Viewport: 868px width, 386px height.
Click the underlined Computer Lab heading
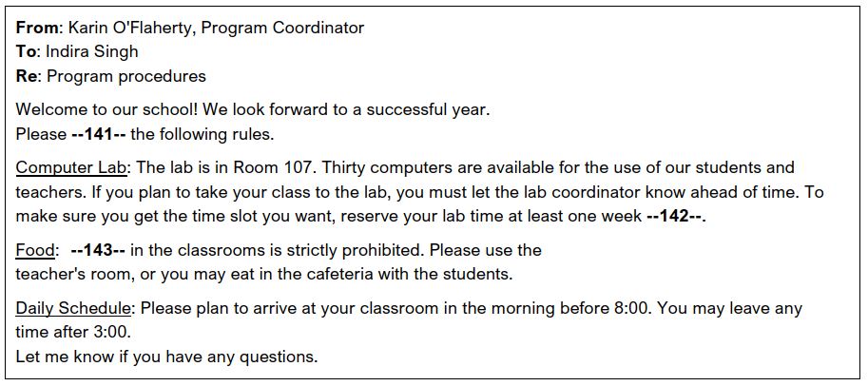(71, 167)
